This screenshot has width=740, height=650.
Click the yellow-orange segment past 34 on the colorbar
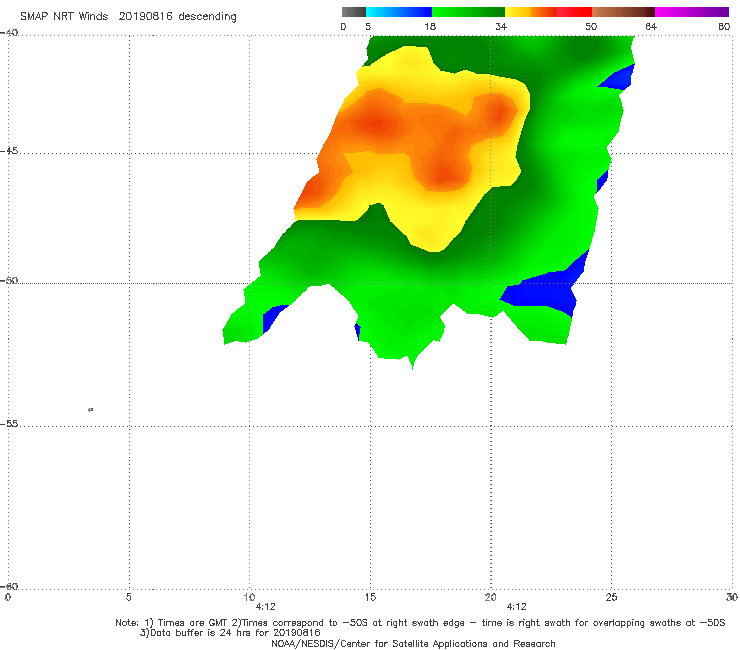click(531, 12)
